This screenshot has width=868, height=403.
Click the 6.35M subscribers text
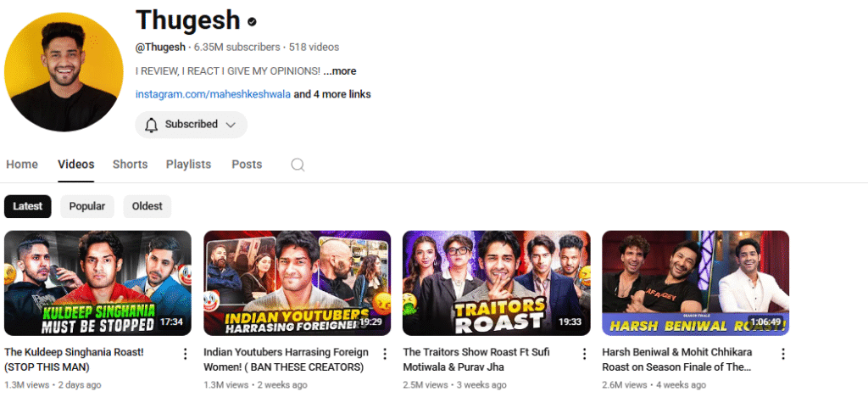pos(237,48)
